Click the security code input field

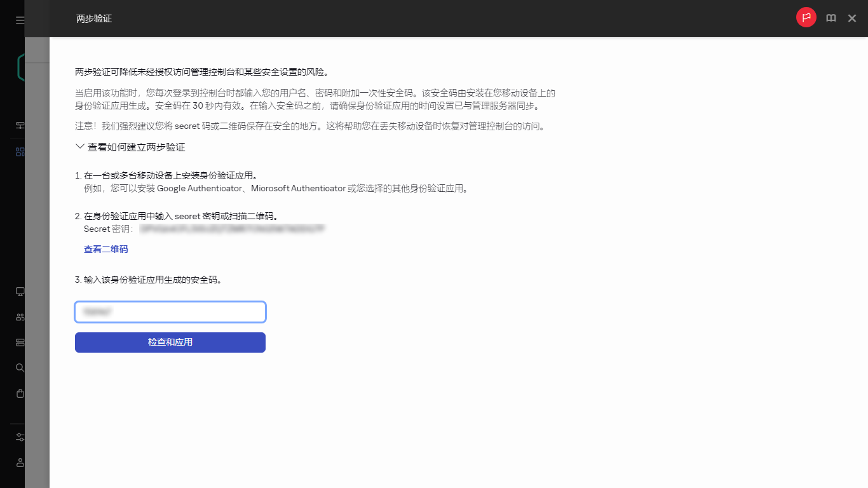(x=170, y=312)
